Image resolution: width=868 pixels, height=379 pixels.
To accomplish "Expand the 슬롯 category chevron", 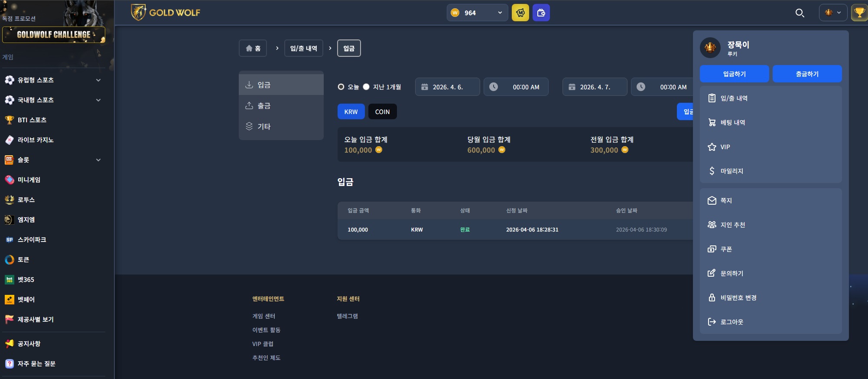I will [x=98, y=160].
